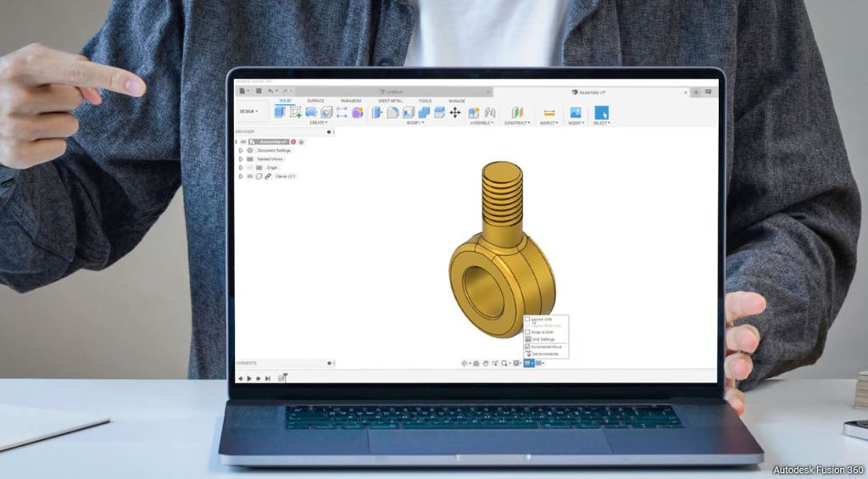
Task: Uncheck Incremental Move
Action: 527,347
